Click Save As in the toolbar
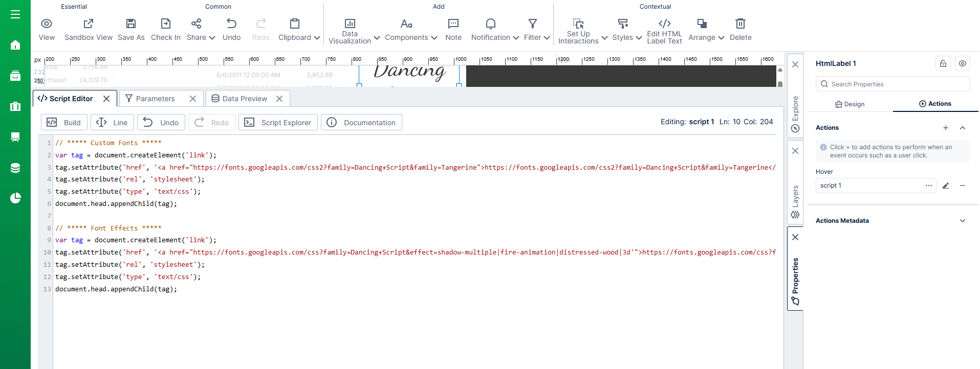The image size is (980, 369). click(x=131, y=30)
